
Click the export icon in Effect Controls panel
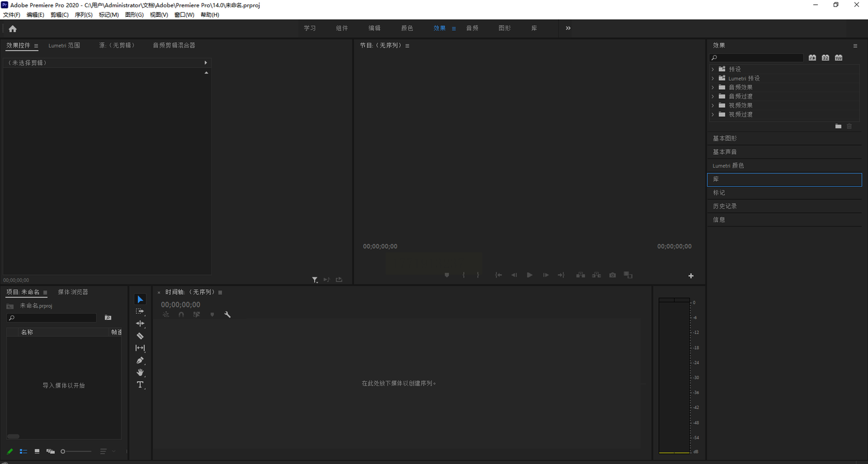[339, 280]
